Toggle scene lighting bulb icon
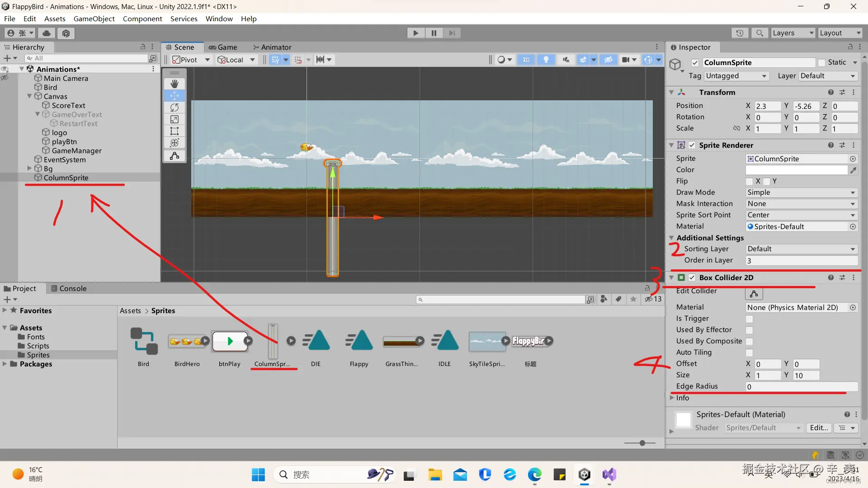The width and height of the screenshot is (868, 488). click(546, 60)
